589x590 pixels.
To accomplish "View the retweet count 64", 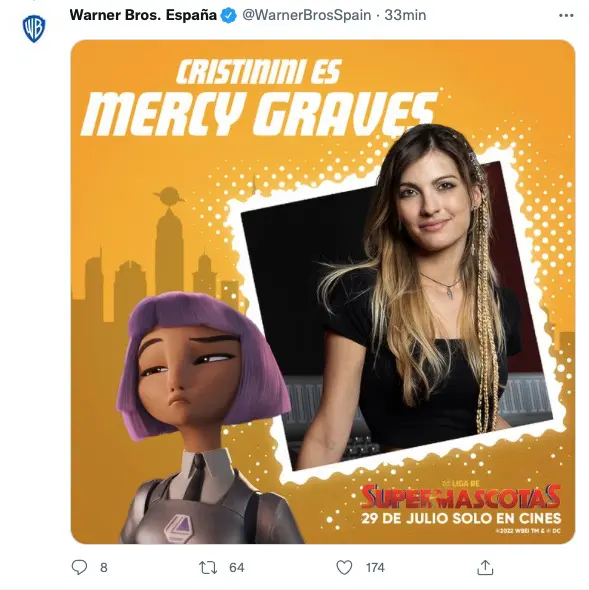I will [237, 567].
